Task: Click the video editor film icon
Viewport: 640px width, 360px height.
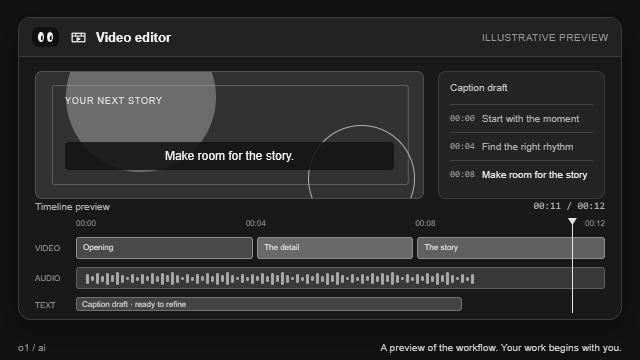Action: coord(78,38)
